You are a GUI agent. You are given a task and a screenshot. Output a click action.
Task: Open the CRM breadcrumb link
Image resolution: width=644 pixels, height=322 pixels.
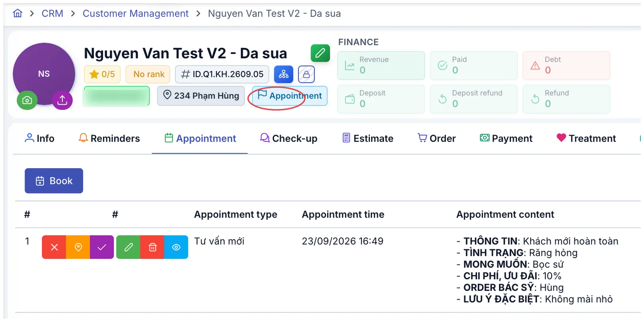(x=52, y=14)
